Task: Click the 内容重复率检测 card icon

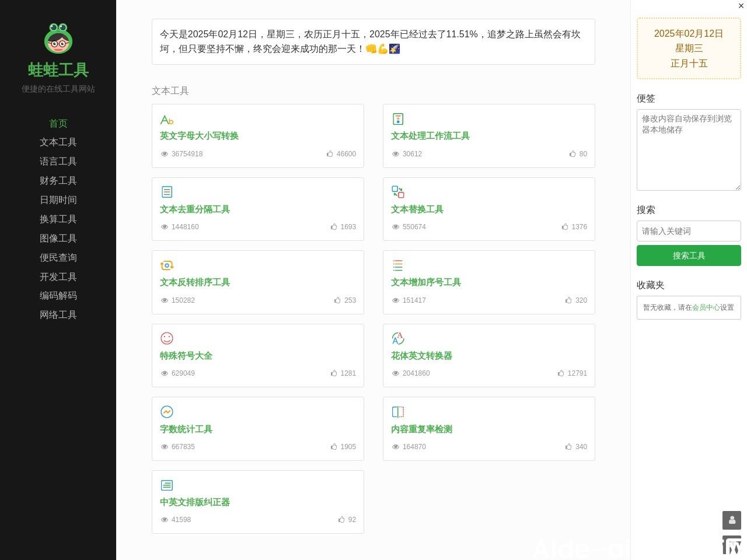Action: click(x=398, y=412)
